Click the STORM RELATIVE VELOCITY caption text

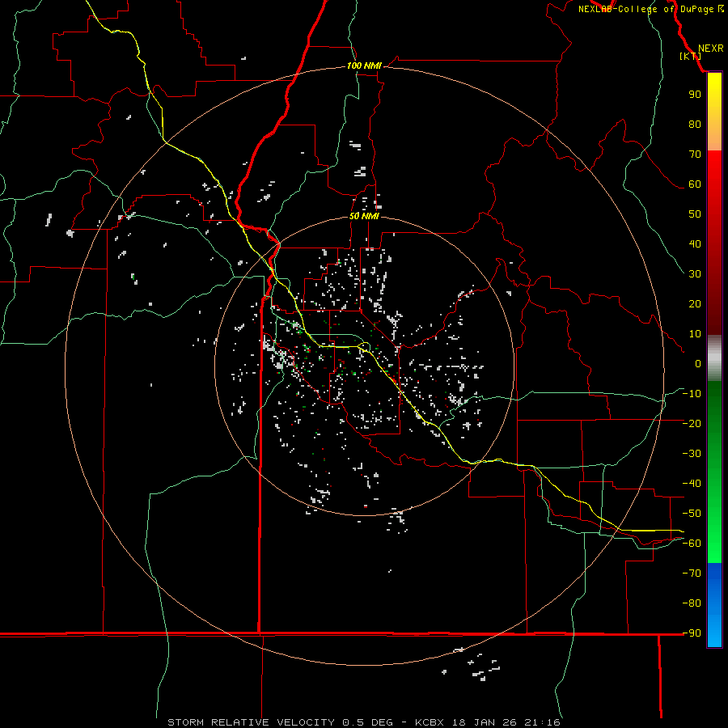pos(251,722)
